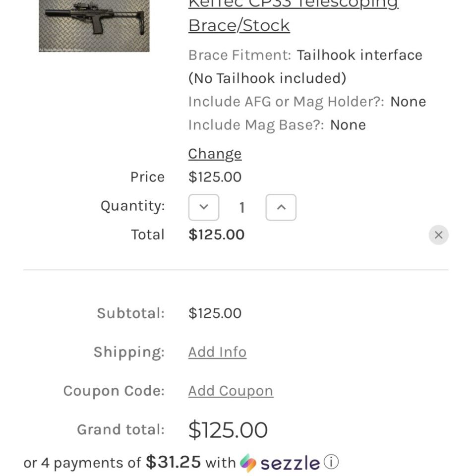Click Change to edit product options
The height and width of the screenshot is (476, 476).
click(x=215, y=154)
